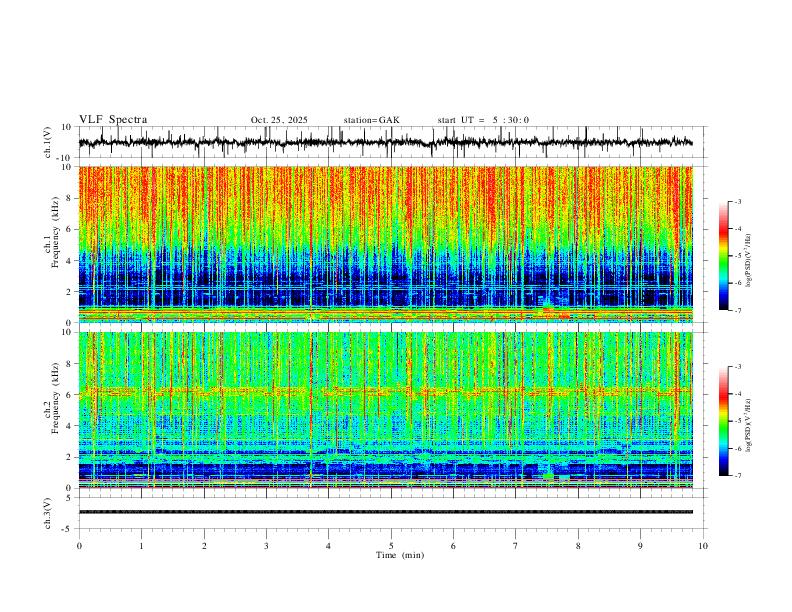This screenshot has height=612, width=792.
Task: Click the time axis tick label '5'
Action: (x=391, y=546)
